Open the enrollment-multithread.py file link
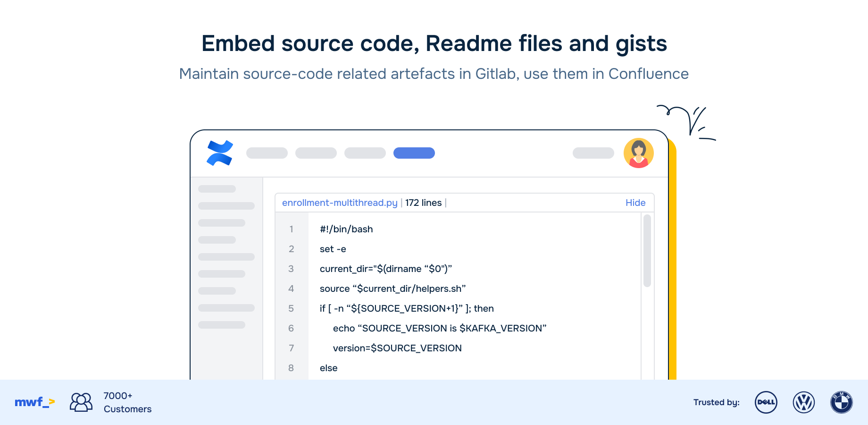 [x=340, y=203]
